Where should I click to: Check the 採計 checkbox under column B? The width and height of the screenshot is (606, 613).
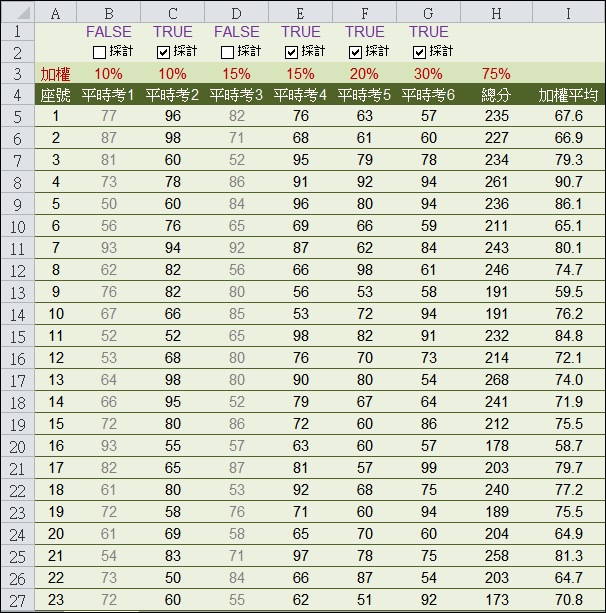(99, 52)
